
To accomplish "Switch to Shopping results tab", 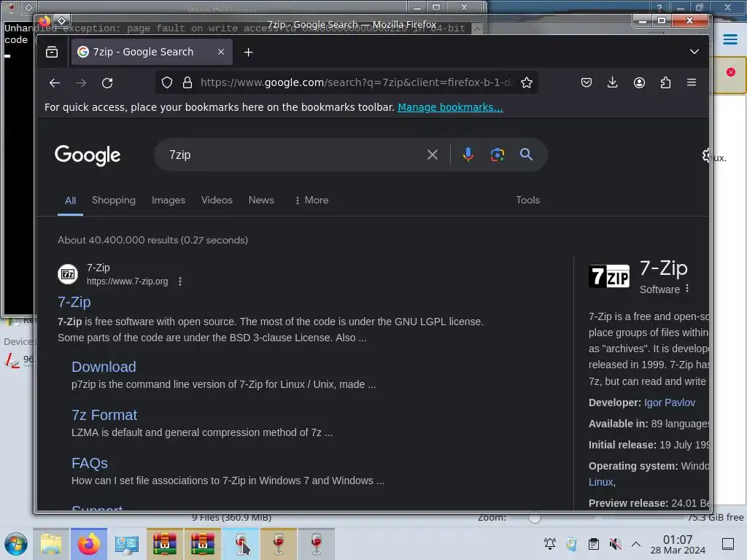I will click(x=113, y=200).
